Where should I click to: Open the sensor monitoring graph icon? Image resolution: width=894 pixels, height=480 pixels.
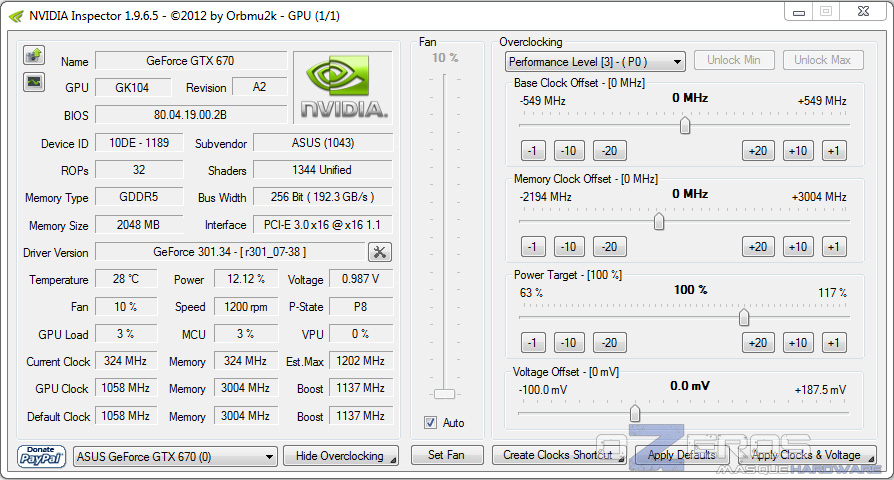point(34,82)
